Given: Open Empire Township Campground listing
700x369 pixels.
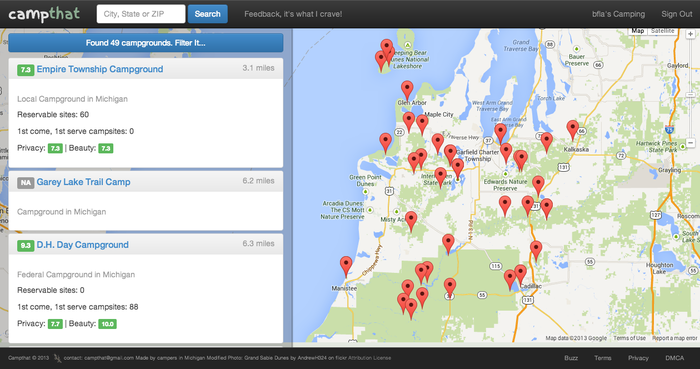Looking at the screenshot, I should 100,69.
